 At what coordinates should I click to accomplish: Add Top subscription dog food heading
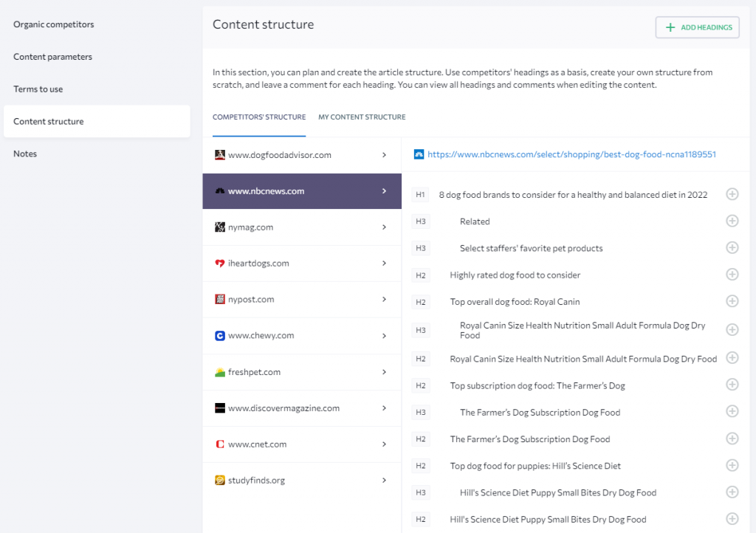pyautogui.click(x=732, y=385)
